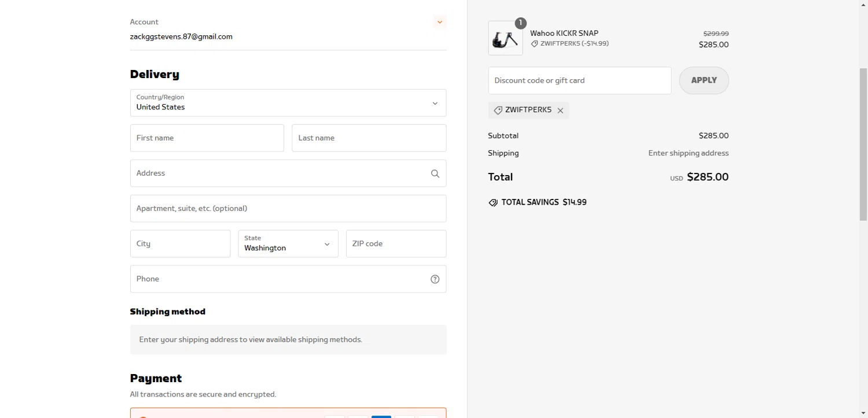868x418 pixels.
Task: Click the Discount code or gift card field
Action: coord(580,80)
